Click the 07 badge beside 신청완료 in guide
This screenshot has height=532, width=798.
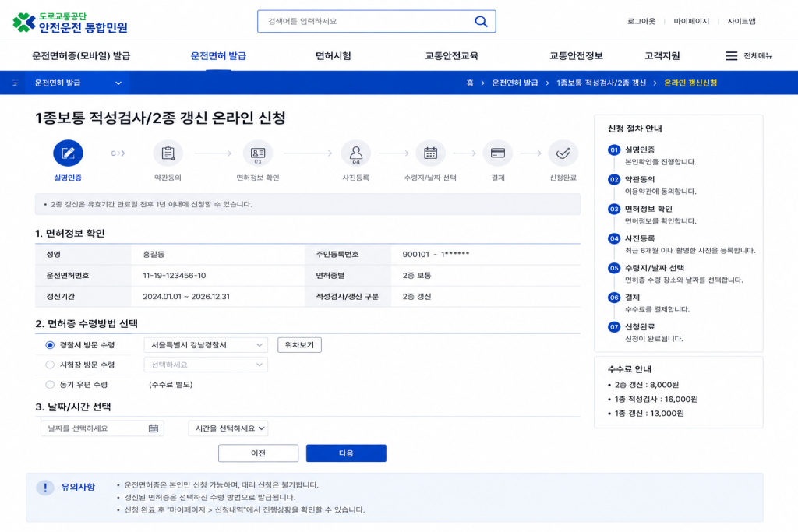[614, 327]
